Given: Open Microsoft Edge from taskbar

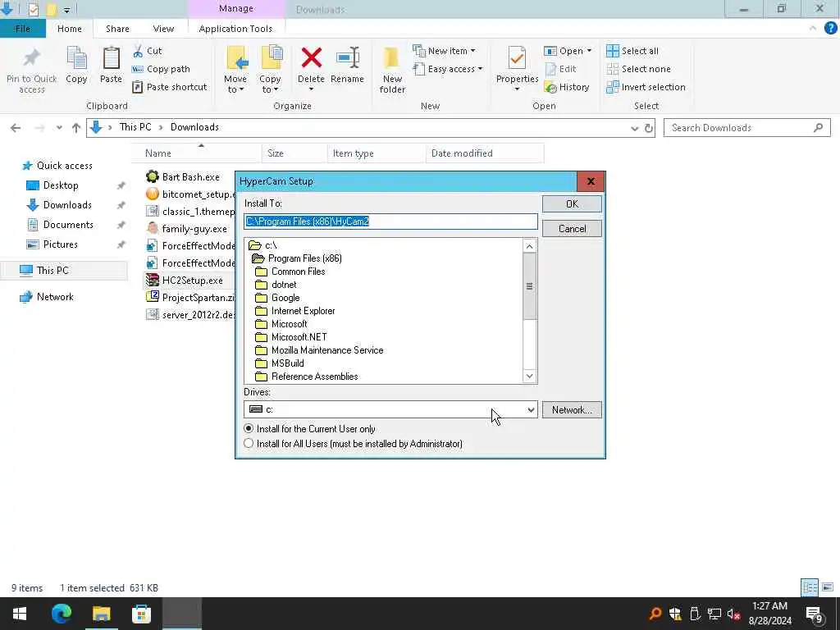Looking at the screenshot, I should (62, 614).
